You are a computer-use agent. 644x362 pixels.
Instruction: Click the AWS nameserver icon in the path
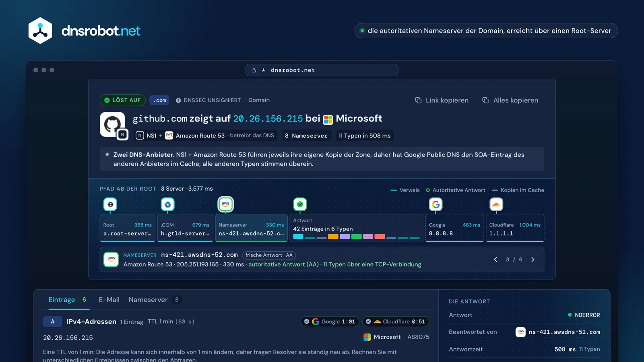pos(225,204)
